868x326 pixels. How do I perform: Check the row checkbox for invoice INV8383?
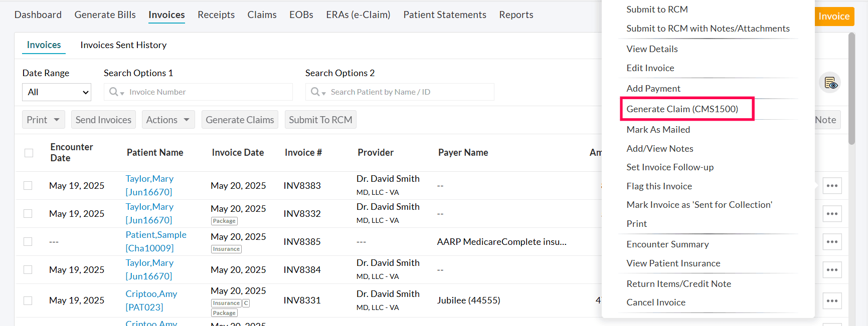28,185
